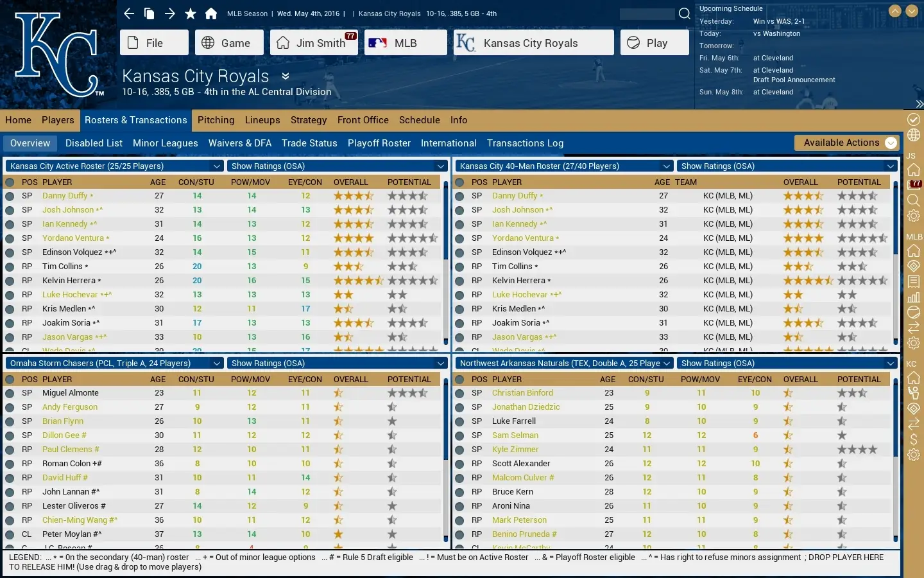924x578 pixels.
Task: Toggle the round marker beside Peter Moylan
Action: pyautogui.click(x=10, y=534)
